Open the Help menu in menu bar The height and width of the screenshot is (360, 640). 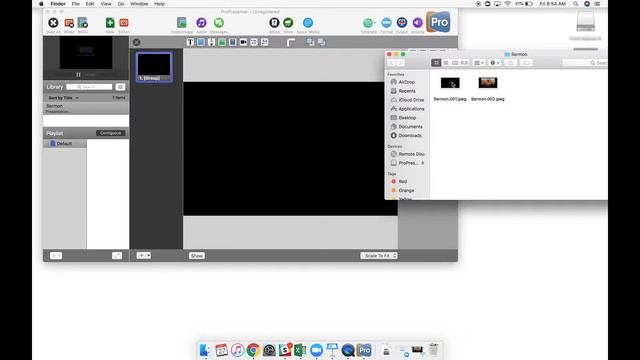tap(160, 4)
